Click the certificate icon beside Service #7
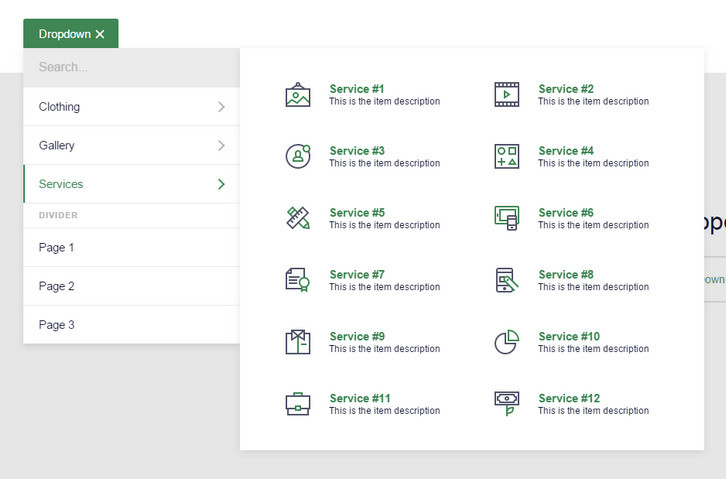Image resolution: width=726 pixels, height=479 pixels. [298, 281]
